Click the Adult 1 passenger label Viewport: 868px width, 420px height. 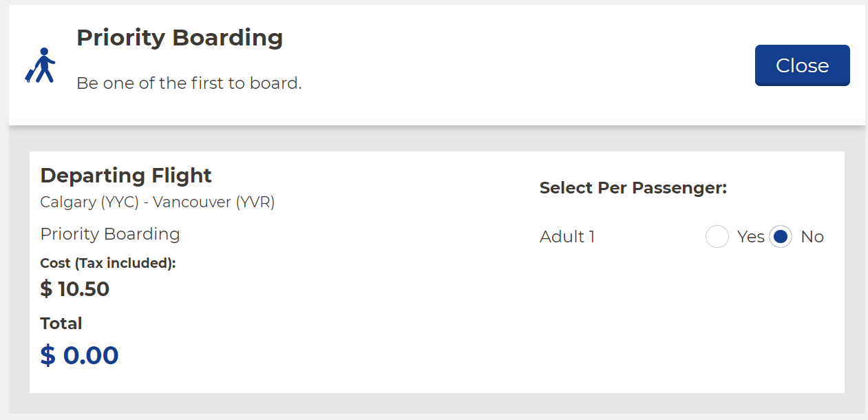tap(567, 237)
